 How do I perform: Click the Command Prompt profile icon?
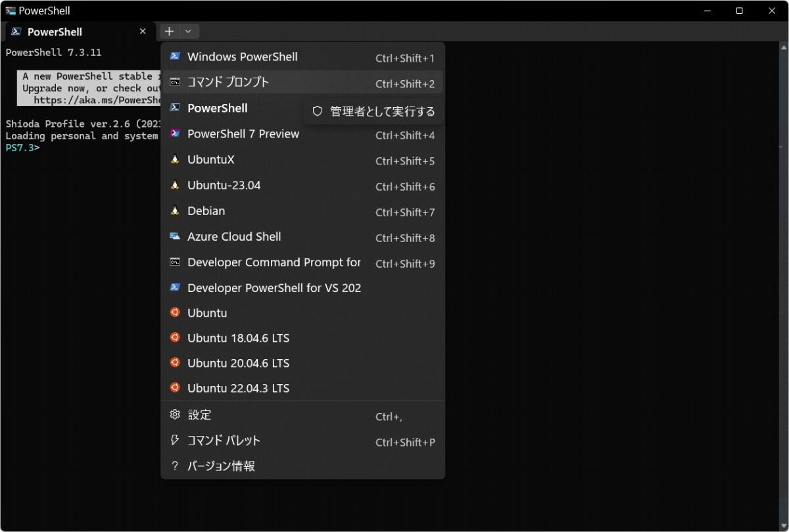[175, 82]
